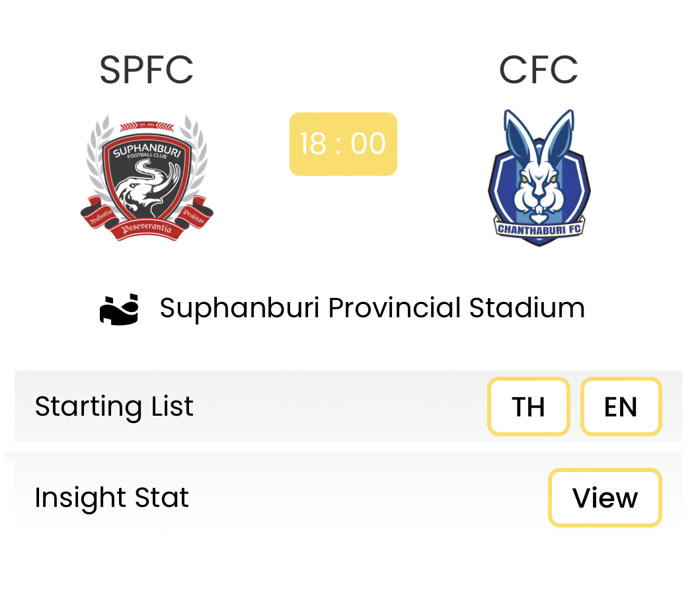The width and height of the screenshot is (696, 616).
Task: Select the 18:00 kickoff time badge
Action: click(343, 144)
